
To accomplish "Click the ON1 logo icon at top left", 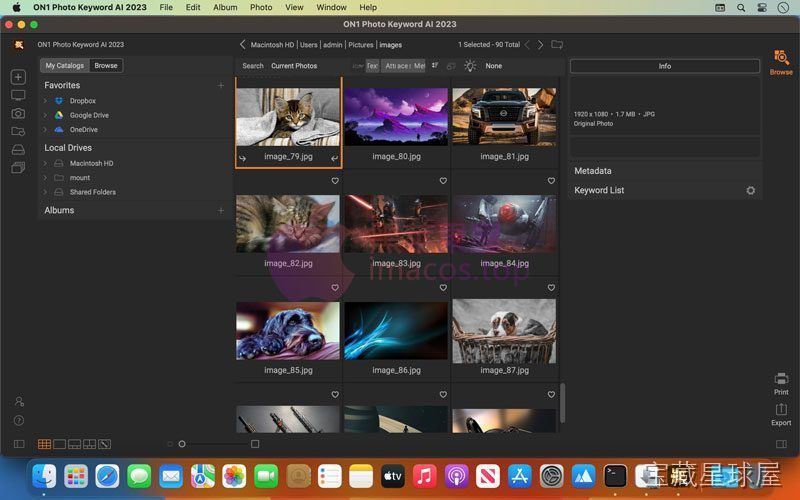I will pyautogui.click(x=19, y=44).
